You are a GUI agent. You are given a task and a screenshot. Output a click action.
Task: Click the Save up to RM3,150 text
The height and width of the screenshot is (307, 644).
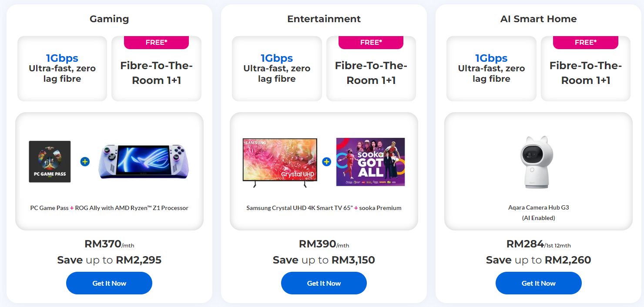pos(324,260)
